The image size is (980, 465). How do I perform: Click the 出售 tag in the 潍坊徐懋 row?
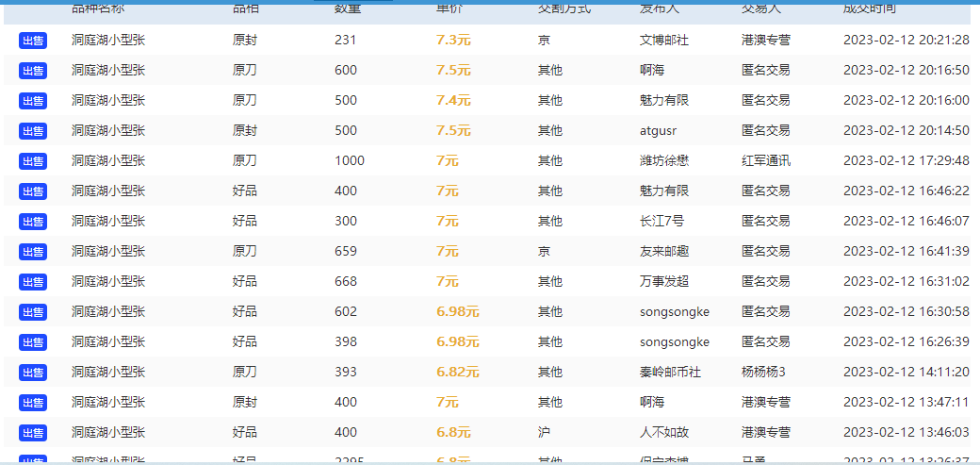point(33,161)
